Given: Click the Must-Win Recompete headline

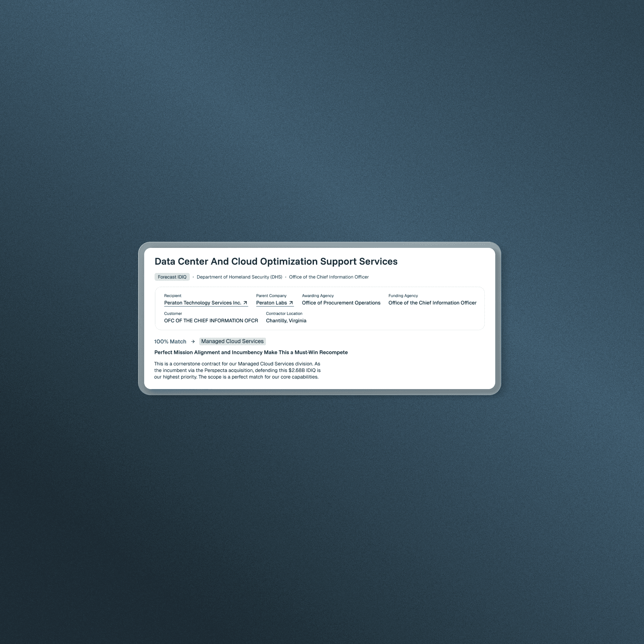Looking at the screenshot, I should [251, 352].
